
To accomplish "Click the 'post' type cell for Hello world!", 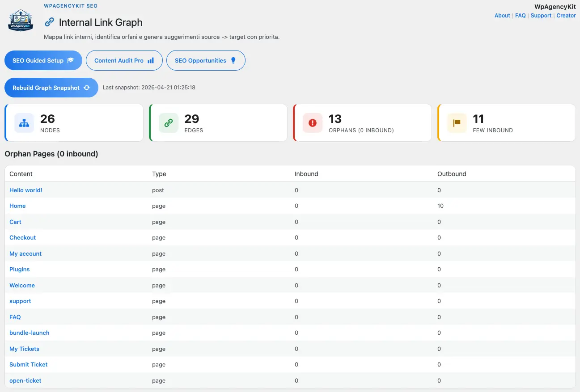I will click(158, 190).
